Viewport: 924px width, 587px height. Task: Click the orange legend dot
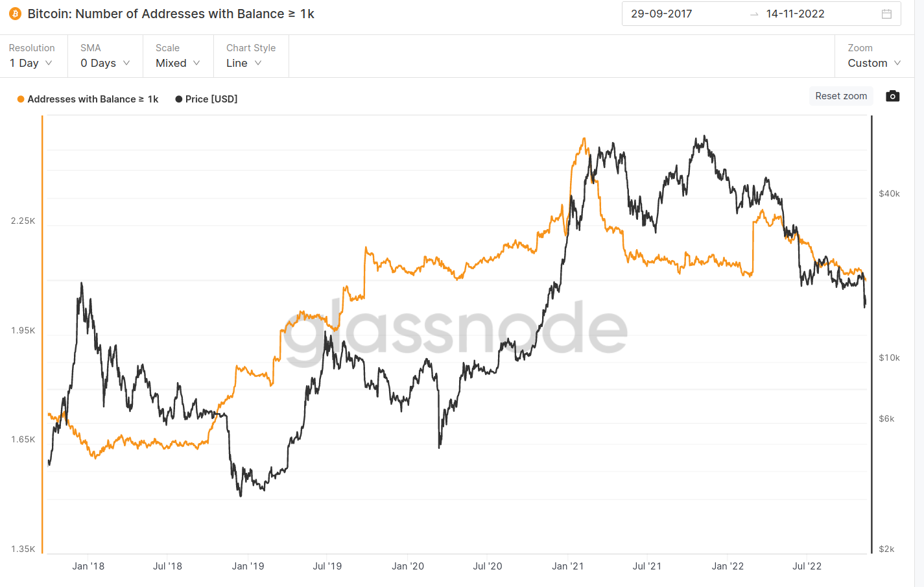tap(21, 99)
